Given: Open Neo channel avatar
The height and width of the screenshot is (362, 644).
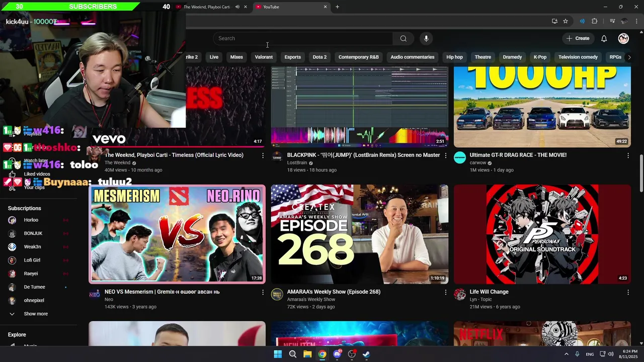Looking at the screenshot, I should (x=95, y=294).
